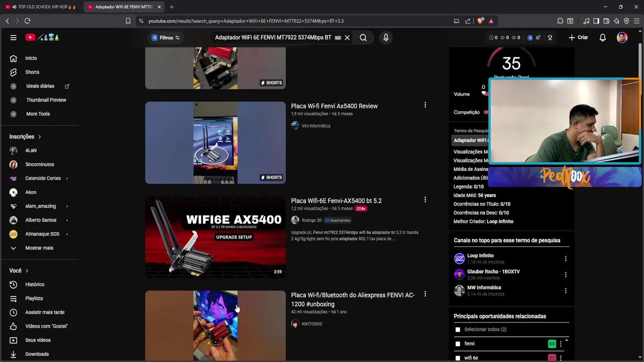This screenshot has width=644, height=362.
Task: Expand Mostrar mais subscriptions
Action: 39,248
